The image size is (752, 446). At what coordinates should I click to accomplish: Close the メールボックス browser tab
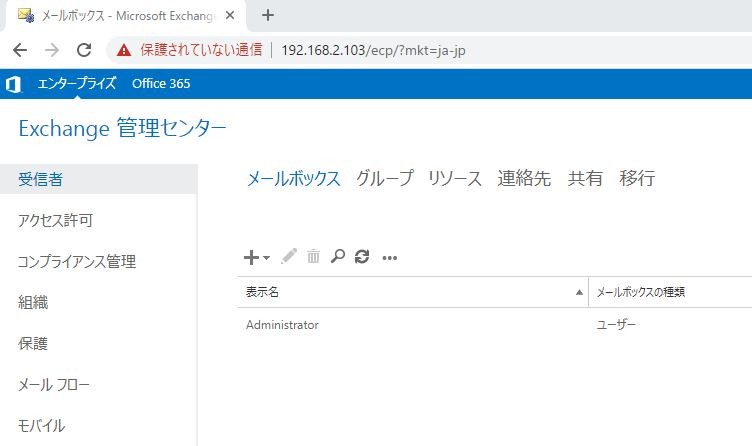click(x=230, y=15)
